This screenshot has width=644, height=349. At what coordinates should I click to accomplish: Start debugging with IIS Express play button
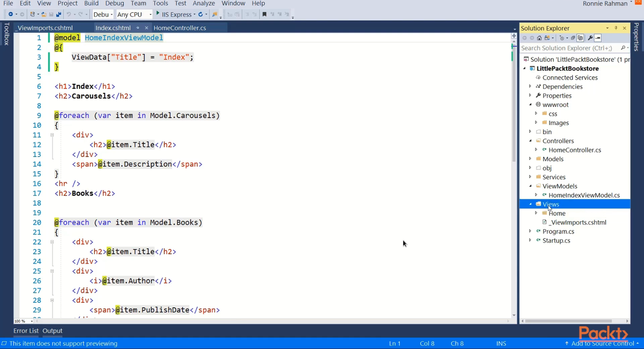(x=158, y=14)
